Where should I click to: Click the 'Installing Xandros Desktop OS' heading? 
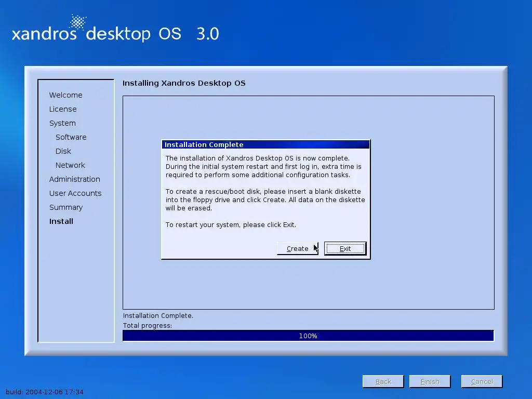184,83
